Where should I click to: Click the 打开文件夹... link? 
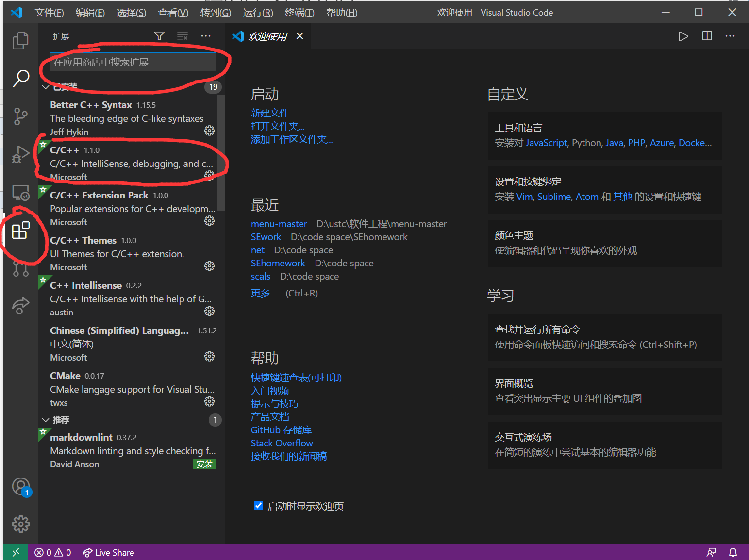click(278, 126)
